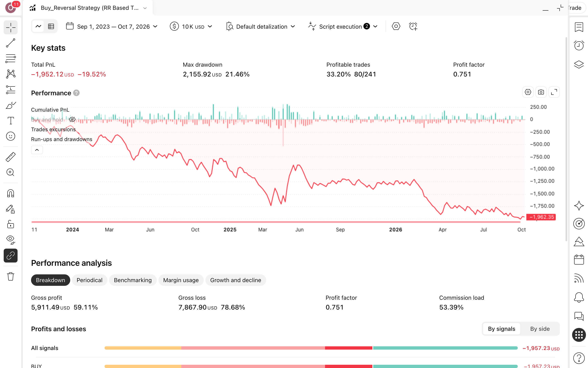Open the chart patterns tool
This screenshot has height=368, width=588.
[11, 74]
